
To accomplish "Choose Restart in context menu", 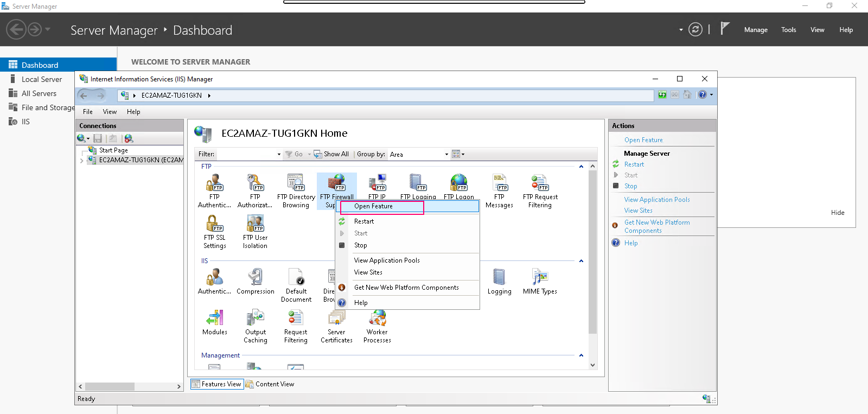I will 407,221.
